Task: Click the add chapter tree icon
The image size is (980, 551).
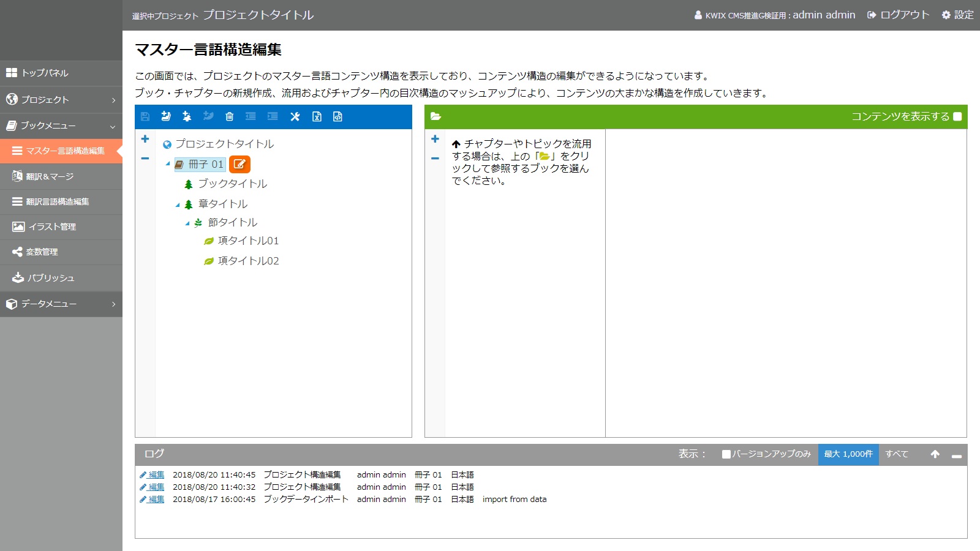Action: pos(187,116)
